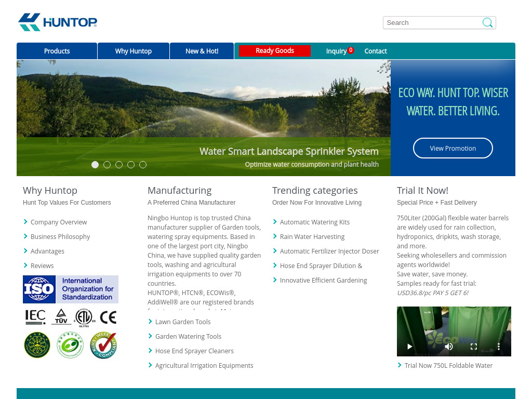The height and width of the screenshot is (399, 532).
Task: Click the chevron beside Lawn Garden Tools
Action: pos(150,322)
